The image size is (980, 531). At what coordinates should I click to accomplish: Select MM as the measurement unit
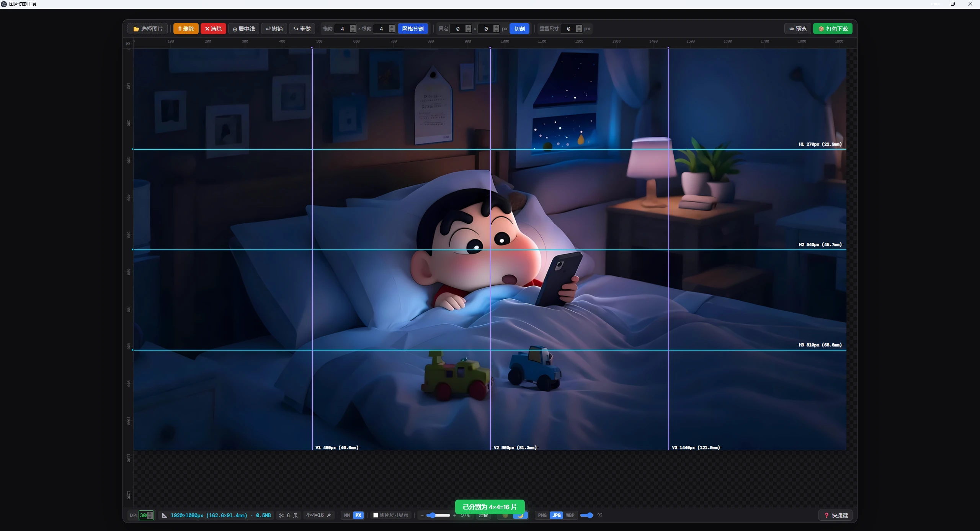347,515
